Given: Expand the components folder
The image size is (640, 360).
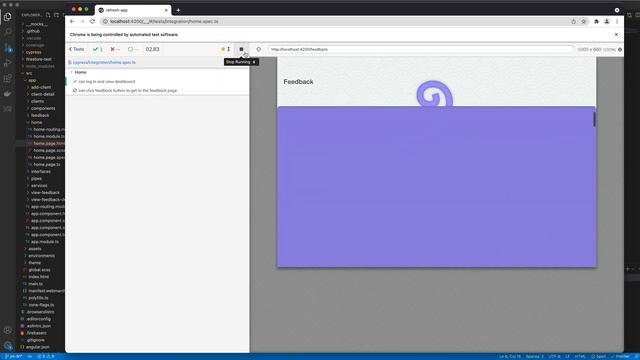Looking at the screenshot, I should click(x=43, y=109).
